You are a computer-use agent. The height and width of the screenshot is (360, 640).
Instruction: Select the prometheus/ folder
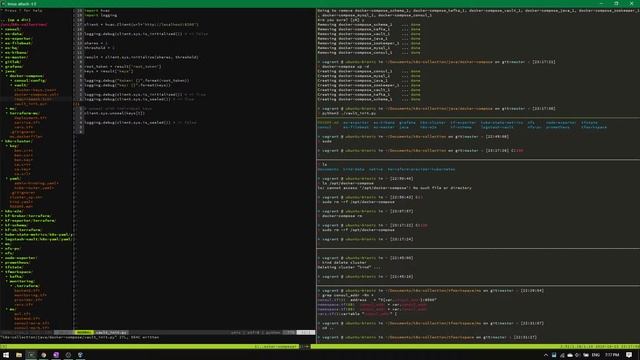point(17,262)
